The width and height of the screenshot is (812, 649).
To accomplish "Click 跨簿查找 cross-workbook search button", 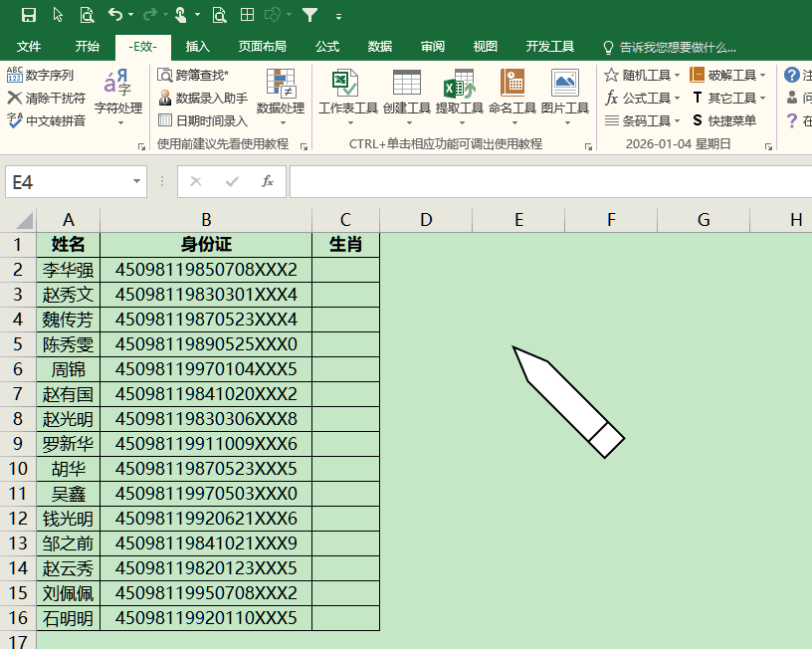I will 193,75.
